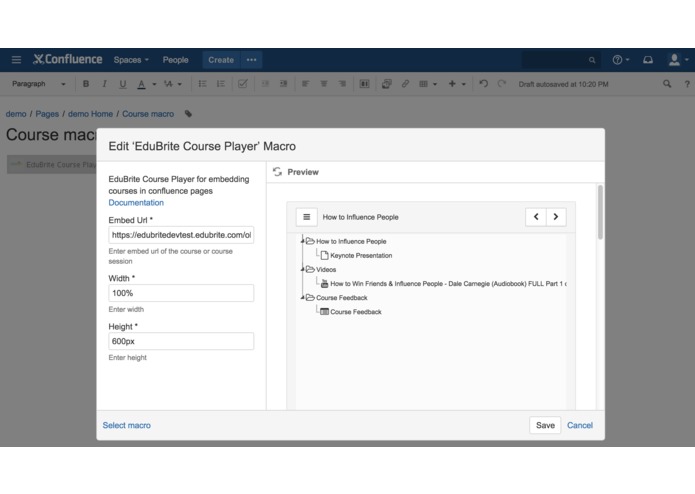Toggle bold formatting
695x494 pixels.
86,84
